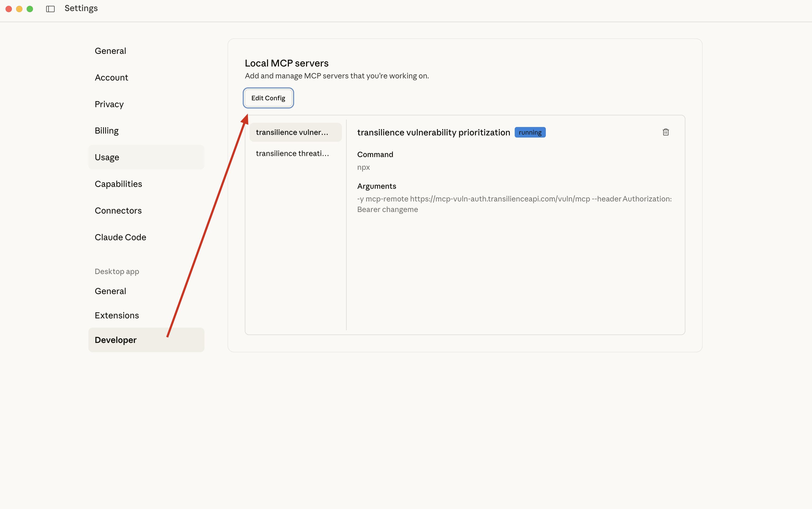Click the running status badge
This screenshot has width=812, height=509.
530,132
